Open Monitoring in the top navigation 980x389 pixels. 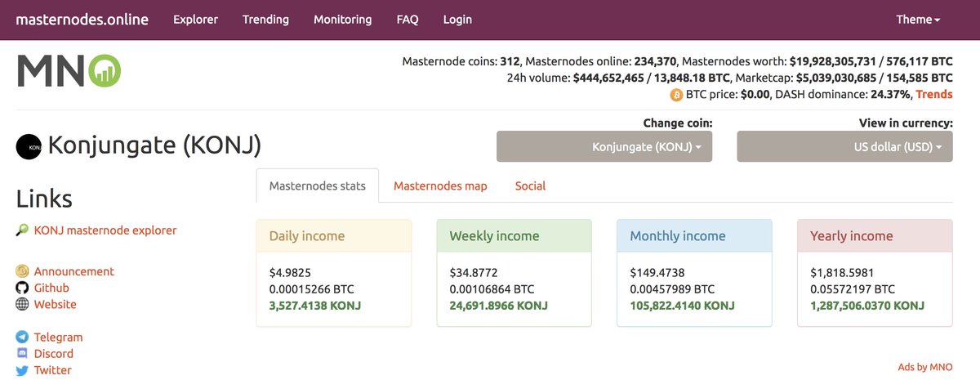point(342,20)
